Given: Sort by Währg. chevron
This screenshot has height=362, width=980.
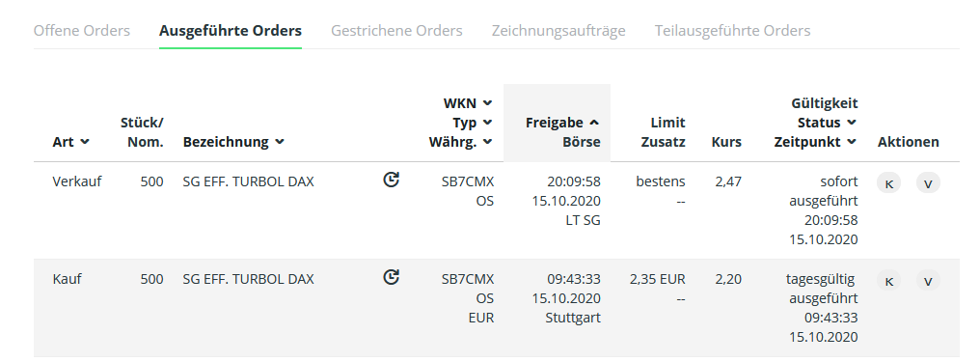Looking at the screenshot, I should coord(487,142).
